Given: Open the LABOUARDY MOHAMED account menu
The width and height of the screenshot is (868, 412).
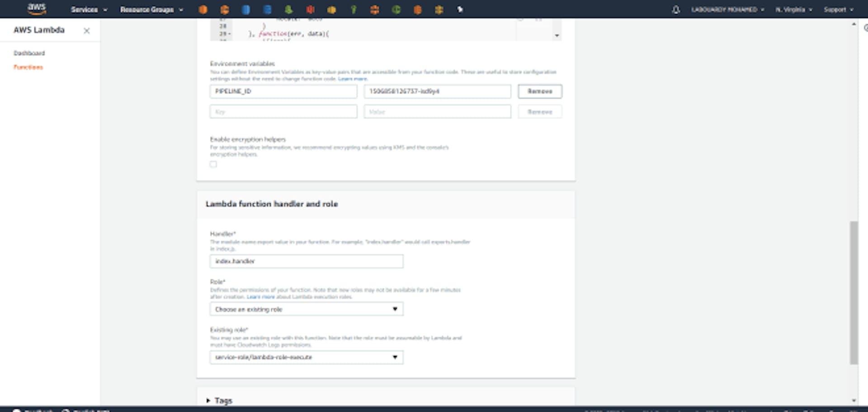Looking at the screenshot, I should tap(727, 9).
